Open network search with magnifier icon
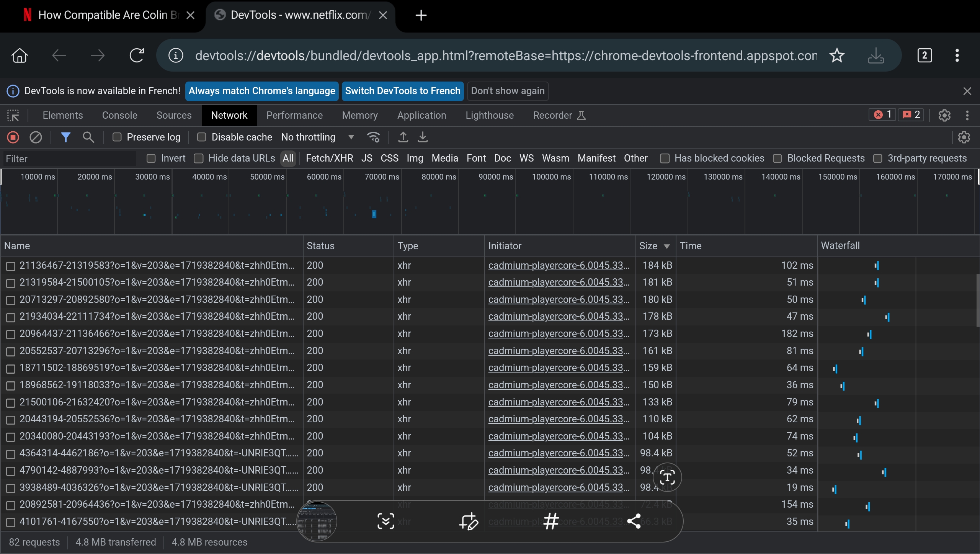Screen dimensions: 980x554 pos(88,137)
